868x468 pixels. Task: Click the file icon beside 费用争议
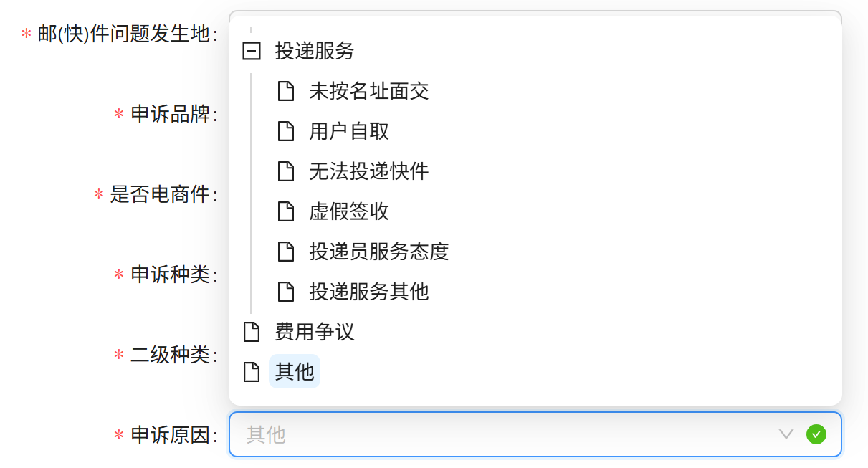[251, 332]
